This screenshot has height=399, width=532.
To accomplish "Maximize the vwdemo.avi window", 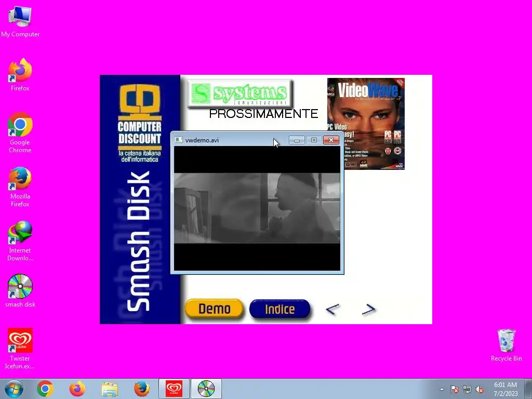I will 314,140.
